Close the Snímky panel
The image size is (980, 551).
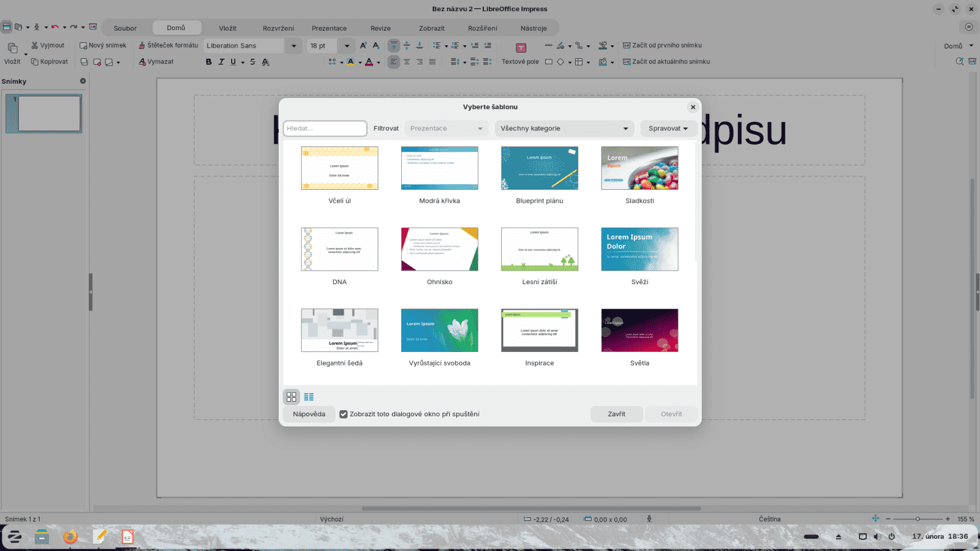pyautogui.click(x=83, y=81)
